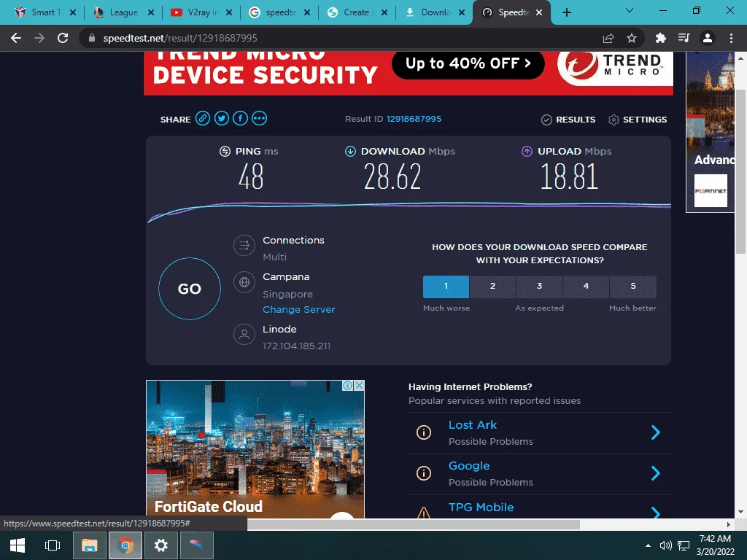Click the Campana server globe icon
The width and height of the screenshot is (747, 560).
tap(244, 282)
